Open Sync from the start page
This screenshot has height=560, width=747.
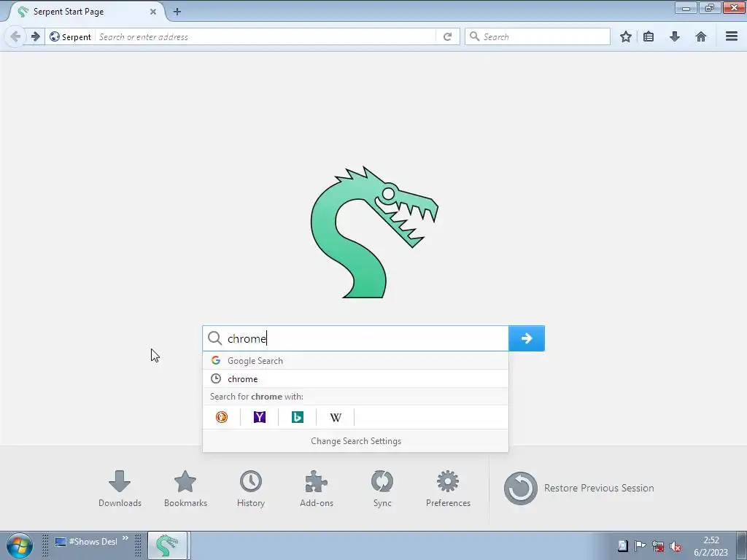tap(382, 489)
